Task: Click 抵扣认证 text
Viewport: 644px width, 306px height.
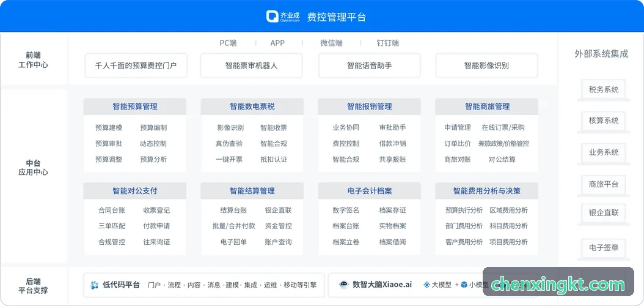Action: point(274,159)
